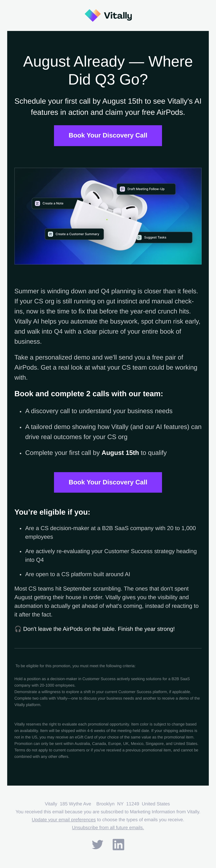The image size is (216, 868).
Task: Open Update your email preferences link
Action: coord(64,819)
